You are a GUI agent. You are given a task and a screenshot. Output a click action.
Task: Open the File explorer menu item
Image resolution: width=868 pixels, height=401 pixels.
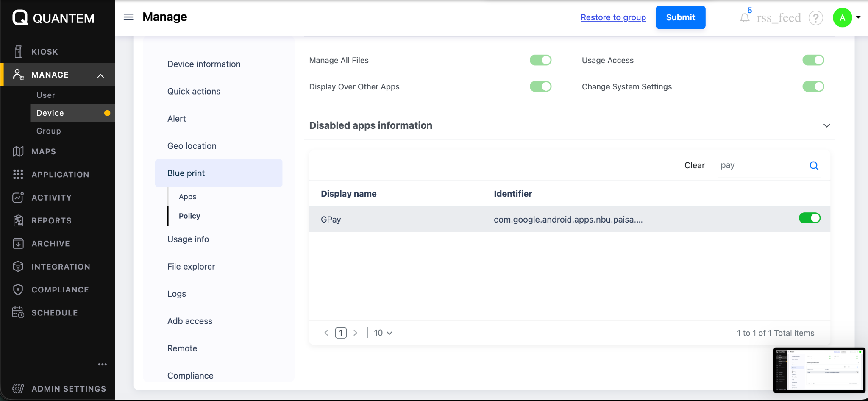click(191, 267)
